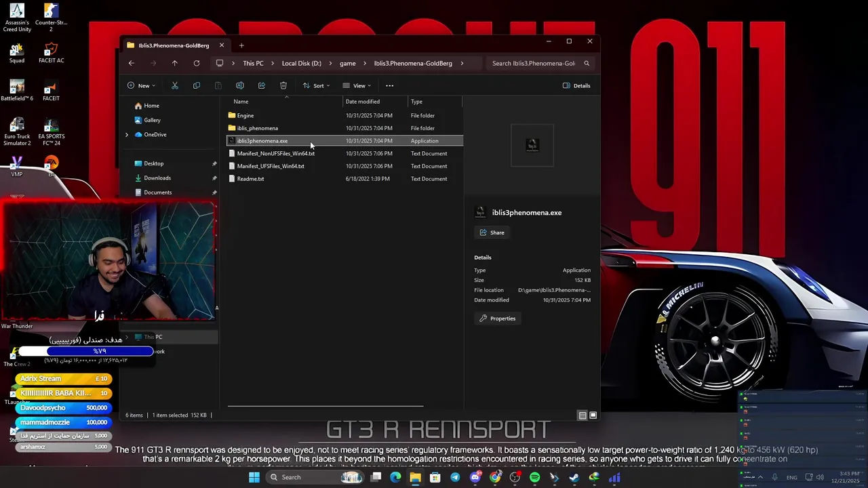Image resolution: width=868 pixels, height=488 pixels.
Task: Switch to details list view icon
Action: tap(583, 415)
